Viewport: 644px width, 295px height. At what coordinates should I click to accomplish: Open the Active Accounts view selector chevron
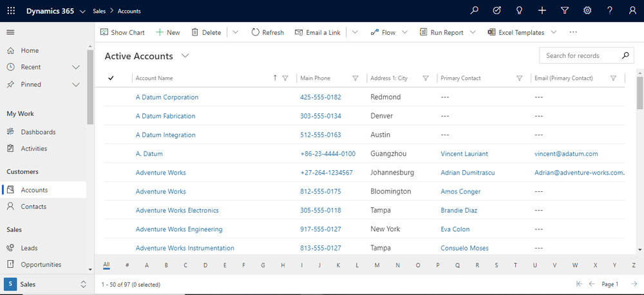[x=185, y=56]
